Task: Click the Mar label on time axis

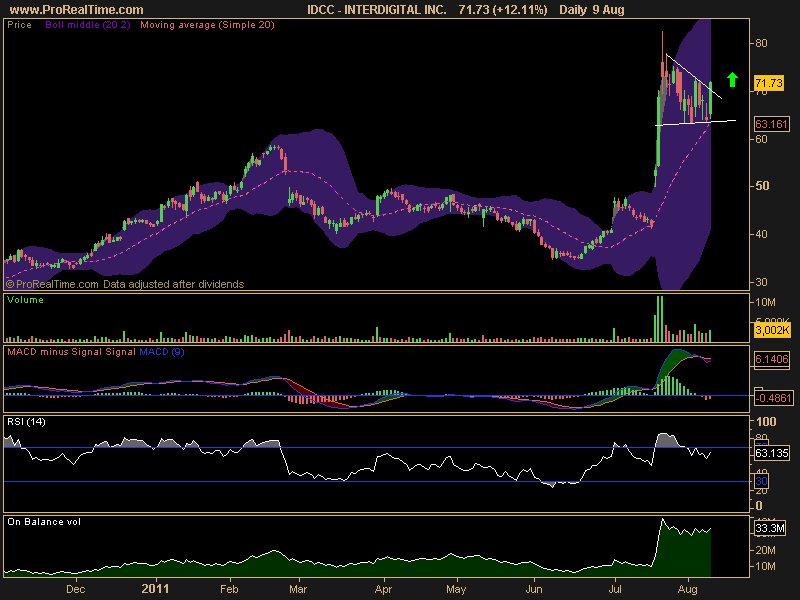Action: click(298, 589)
